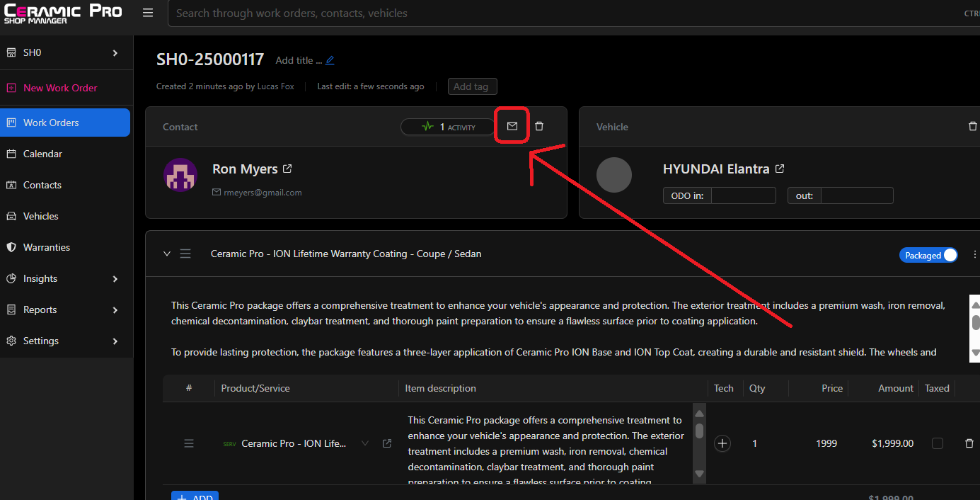Open Ron Myers contact in a new window
Viewport: 980px width, 500px height.
click(287, 169)
